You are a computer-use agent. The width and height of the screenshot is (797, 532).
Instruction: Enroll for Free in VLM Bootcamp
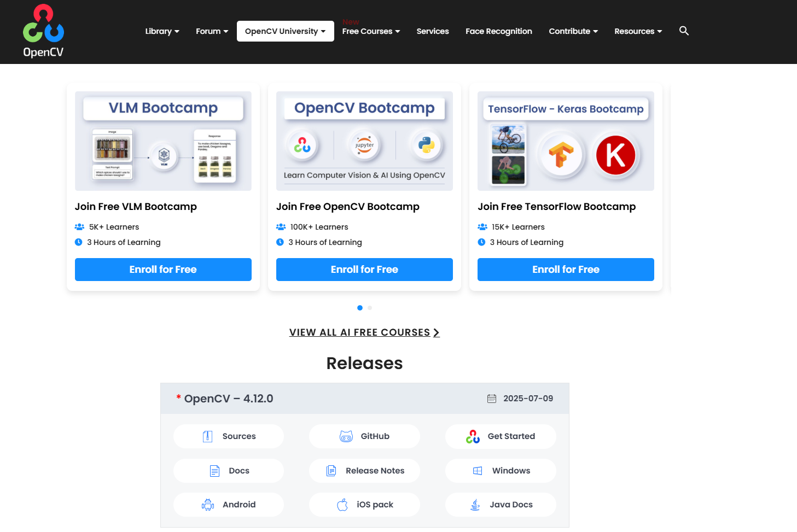click(x=163, y=270)
